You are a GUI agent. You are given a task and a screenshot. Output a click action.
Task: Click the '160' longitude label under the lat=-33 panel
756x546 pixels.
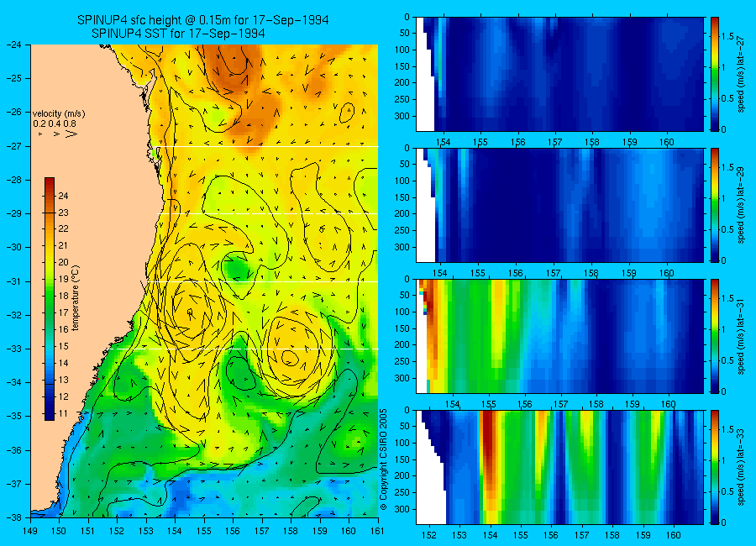point(674,535)
